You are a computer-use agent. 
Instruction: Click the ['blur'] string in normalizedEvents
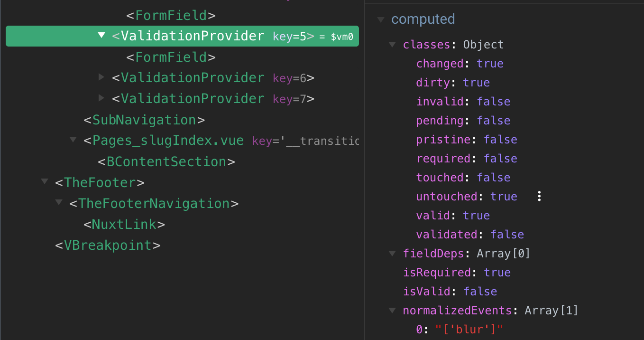pyautogui.click(x=468, y=329)
